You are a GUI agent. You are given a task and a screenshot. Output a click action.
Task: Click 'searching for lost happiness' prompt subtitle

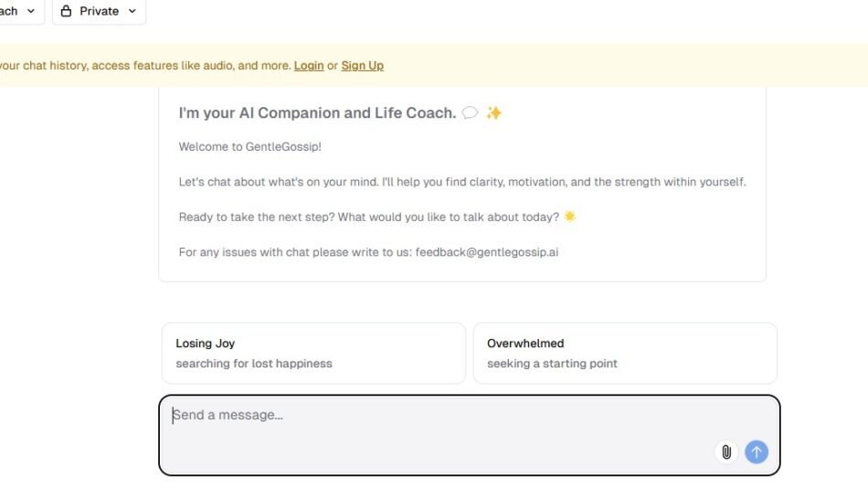[254, 364]
